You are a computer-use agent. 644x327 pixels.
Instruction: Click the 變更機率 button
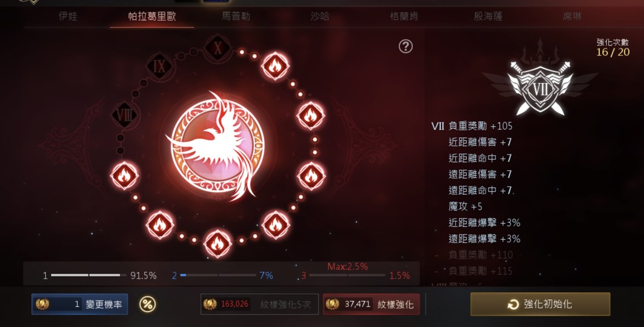pyautogui.click(x=80, y=304)
